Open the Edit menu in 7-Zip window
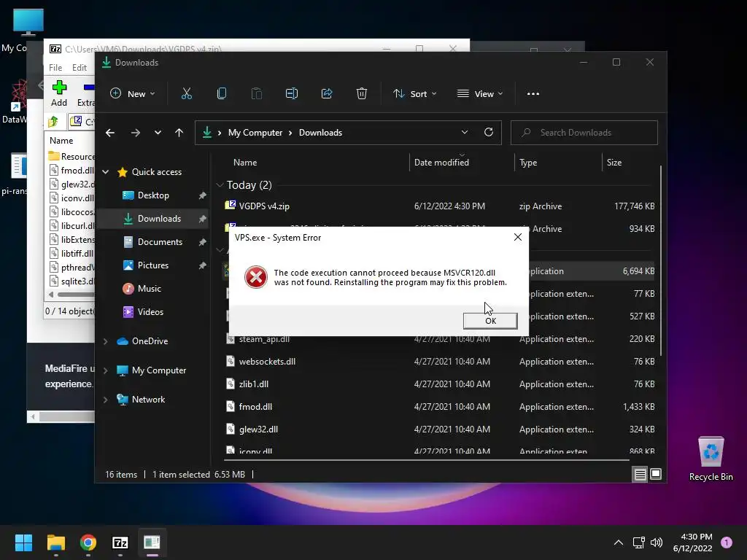 79,68
